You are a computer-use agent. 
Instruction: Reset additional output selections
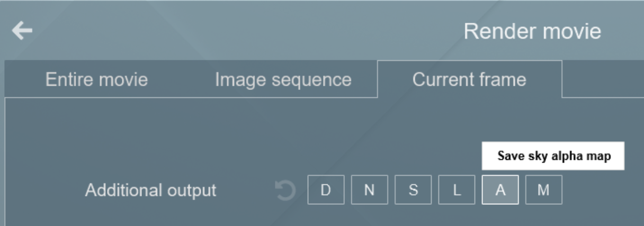click(x=286, y=190)
